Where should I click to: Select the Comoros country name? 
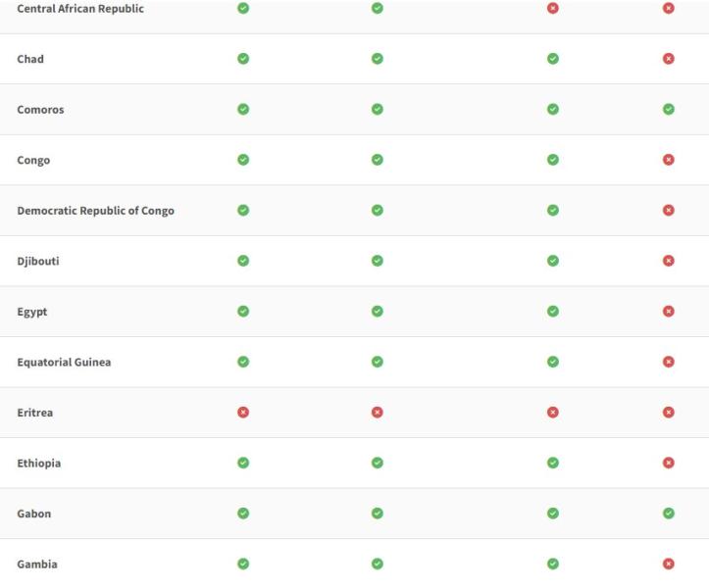coord(41,110)
